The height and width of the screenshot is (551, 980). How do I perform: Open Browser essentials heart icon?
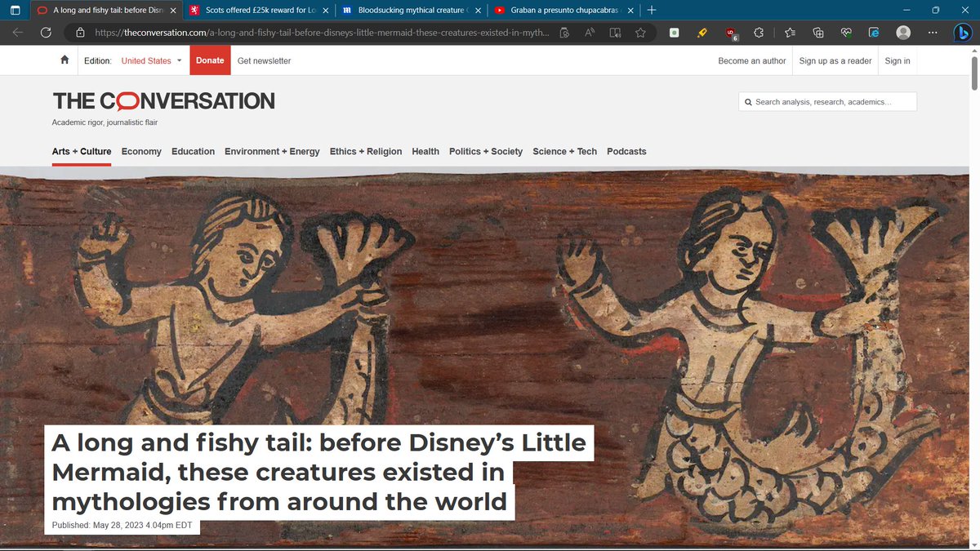pyautogui.click(x=846, y=33)
